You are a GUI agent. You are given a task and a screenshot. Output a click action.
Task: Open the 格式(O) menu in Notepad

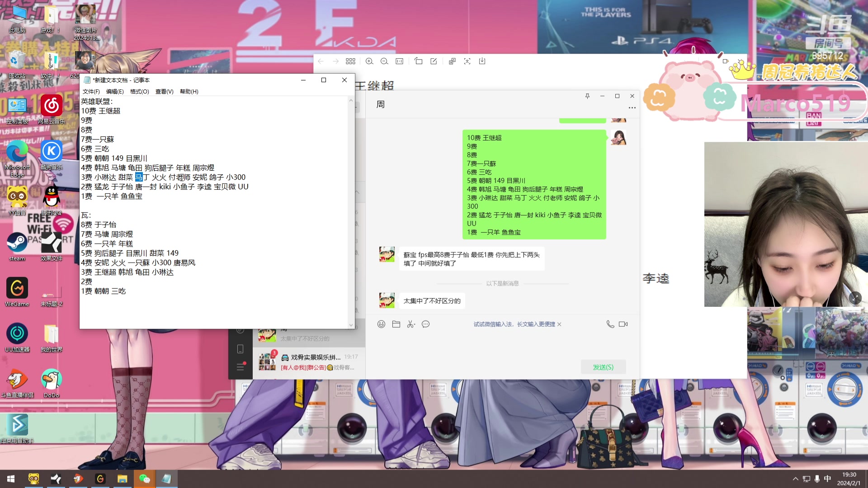click(139, 91)
